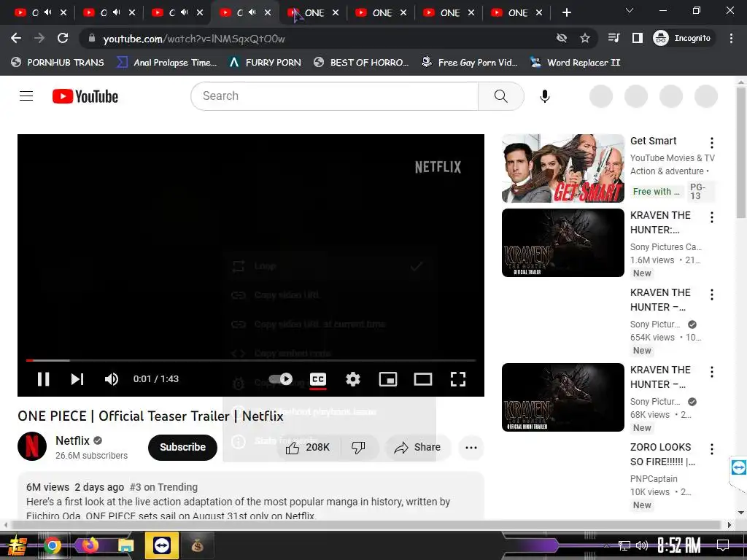Image resolution: width=747 pixels, height=560 pixels.
Task: Open ZORO LOOKS SO FIRE video title
Action: tap(662, 454)
